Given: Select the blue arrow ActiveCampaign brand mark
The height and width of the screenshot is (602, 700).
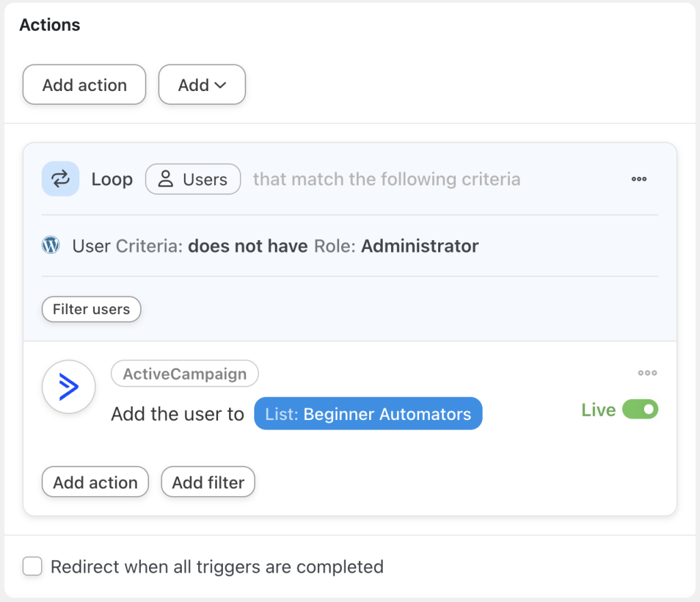Looking at the screenshot, I should tap(68, 387).
